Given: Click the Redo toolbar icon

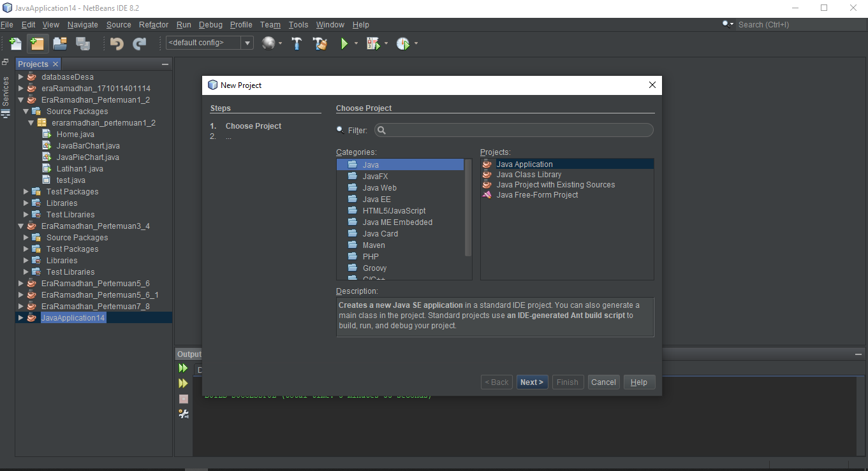Looking at the screenshot, I should tap(139, 43).
